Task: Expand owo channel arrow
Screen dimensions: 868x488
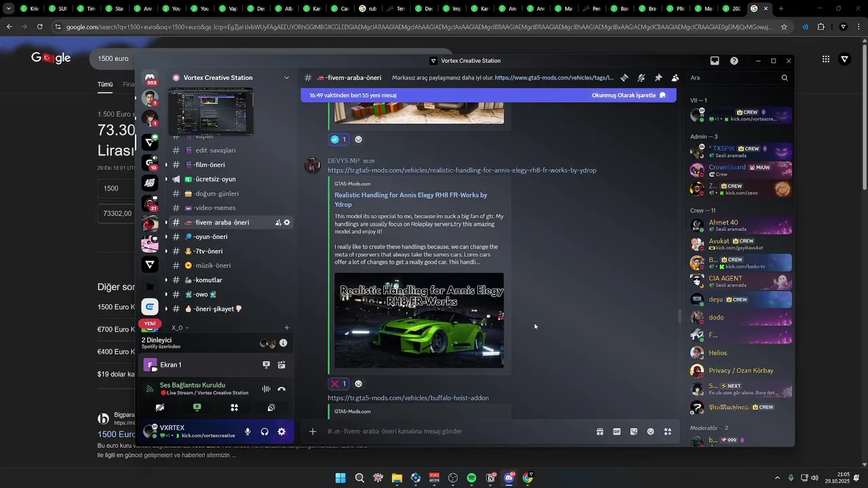Action: pos(166,294)
